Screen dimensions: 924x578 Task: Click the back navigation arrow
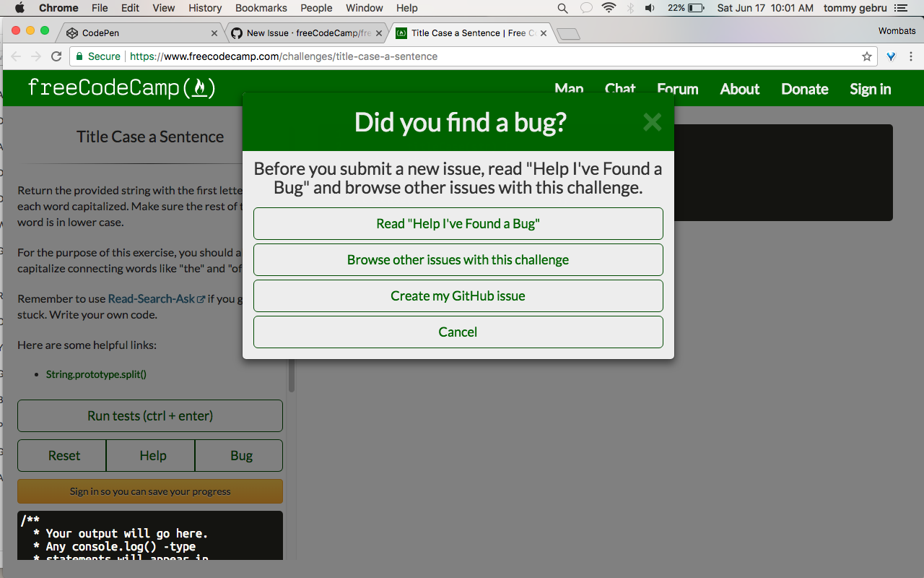[x=15, y=56]
